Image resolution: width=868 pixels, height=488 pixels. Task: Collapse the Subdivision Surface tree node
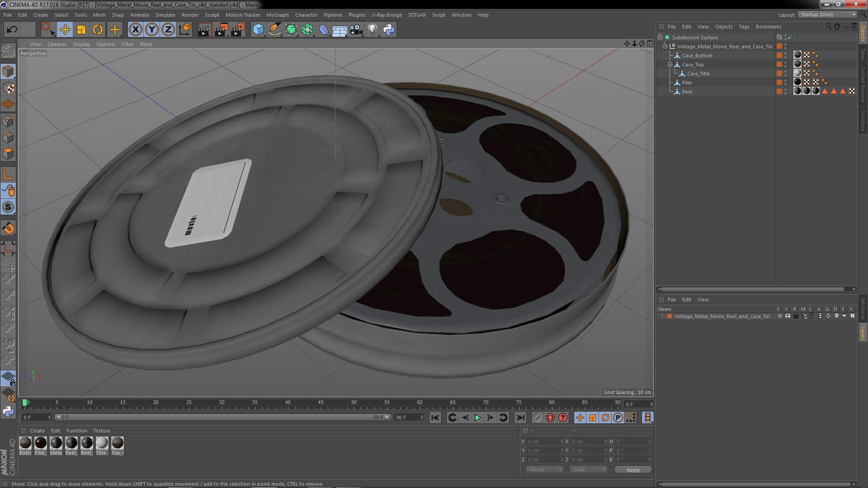click(x=660, y=38)
